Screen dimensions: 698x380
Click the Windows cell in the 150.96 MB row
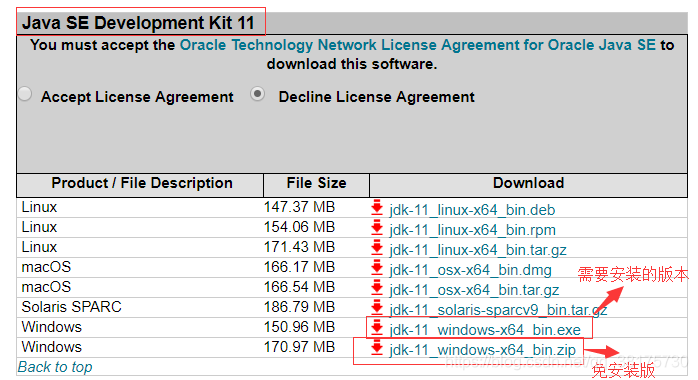coord(52,327)
